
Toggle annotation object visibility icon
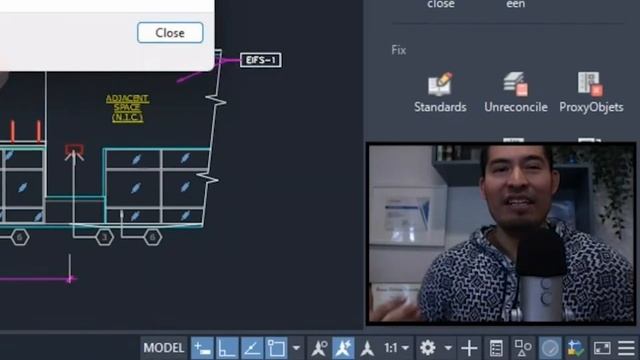click(x=319, y=348)
